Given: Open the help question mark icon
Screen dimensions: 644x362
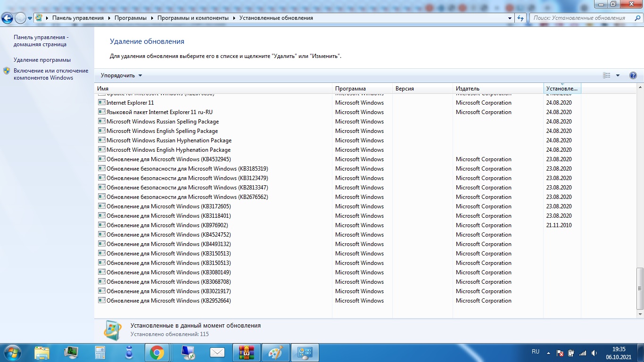Looking at the screenshot, I should click(x=633, y=75).
